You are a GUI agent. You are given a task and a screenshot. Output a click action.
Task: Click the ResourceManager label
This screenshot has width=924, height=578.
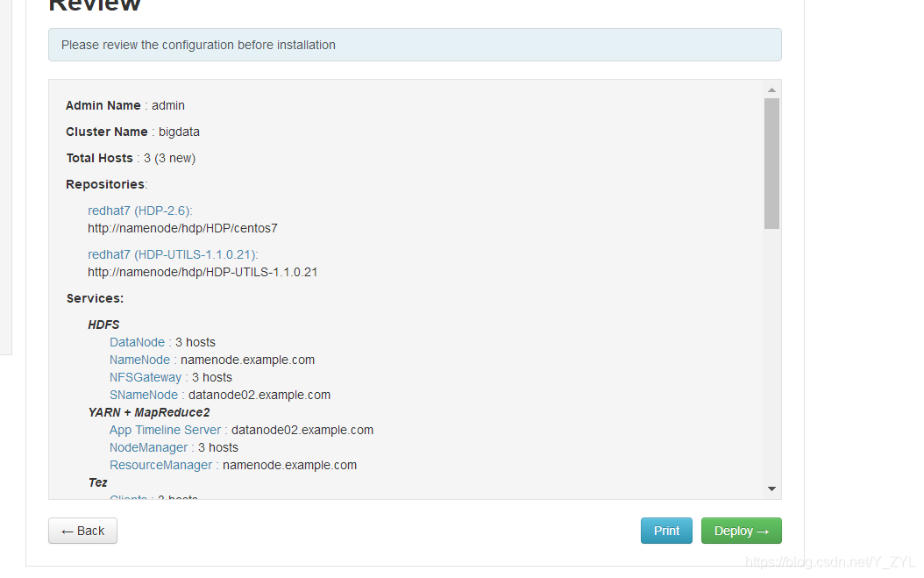(x=161, y=466)
